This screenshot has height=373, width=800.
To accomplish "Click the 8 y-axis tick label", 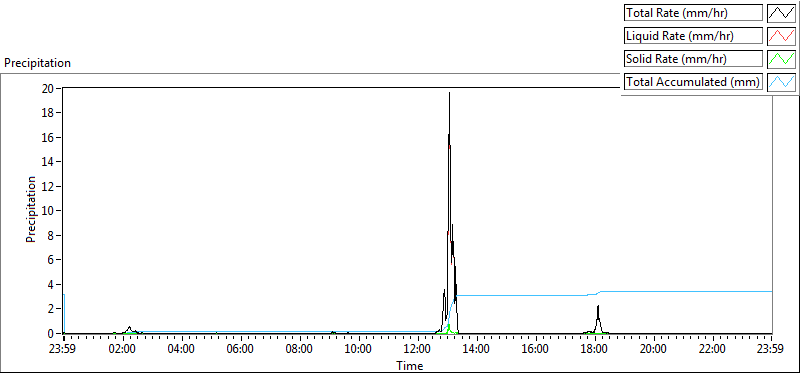I will click(51, 235).
